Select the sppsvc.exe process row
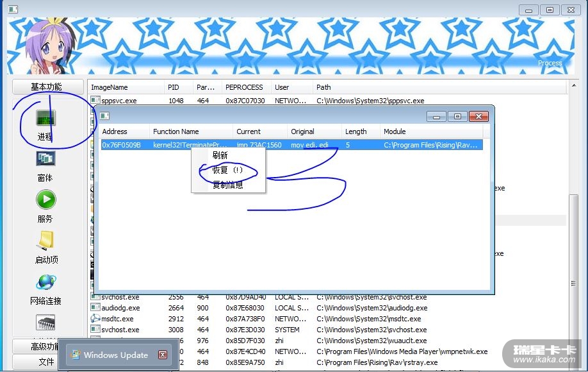588x372 pixels. pyautogui.click(x=328, y=101)
